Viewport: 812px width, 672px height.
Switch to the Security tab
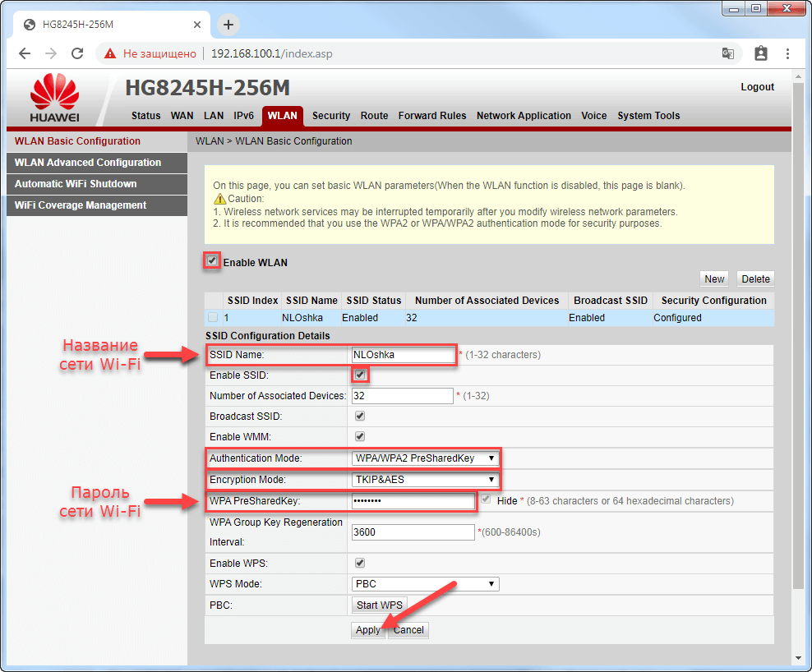331,116
